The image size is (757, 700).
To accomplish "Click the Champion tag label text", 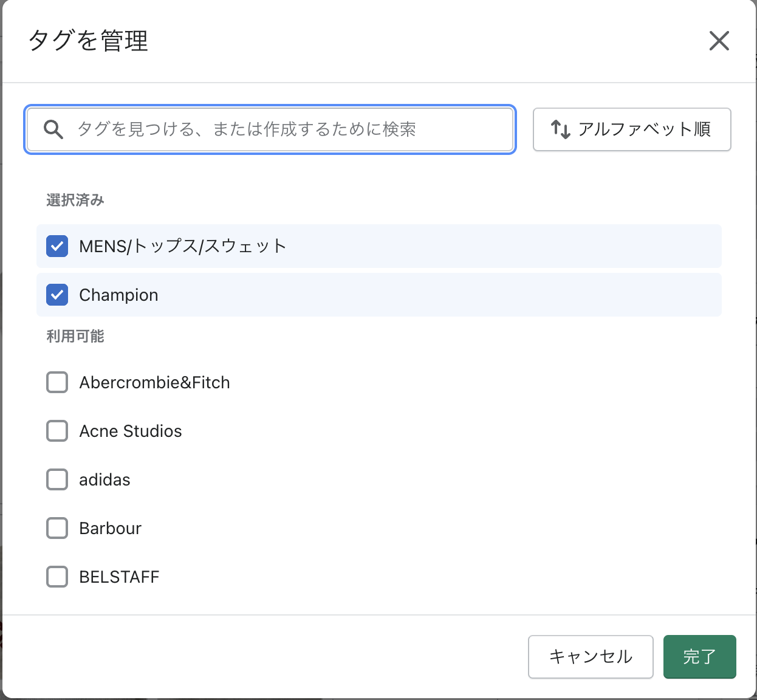I will pyautogui.click(x=118, y=295).
